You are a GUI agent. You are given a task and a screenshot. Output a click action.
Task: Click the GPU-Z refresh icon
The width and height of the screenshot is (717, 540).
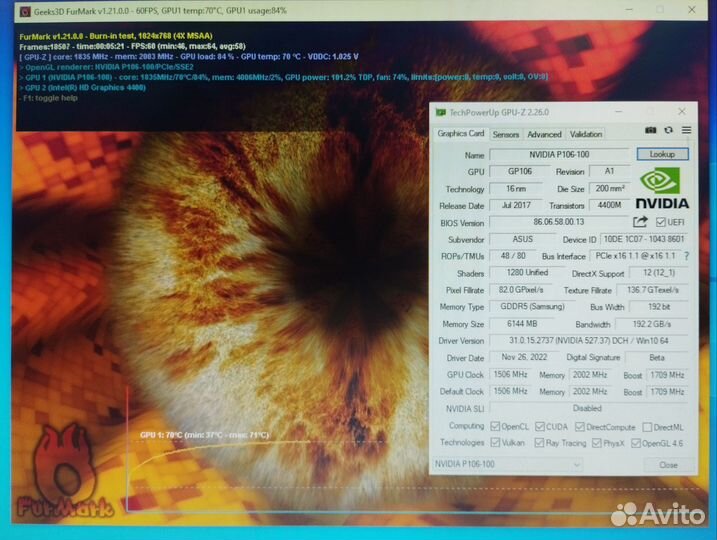(669, 130)
